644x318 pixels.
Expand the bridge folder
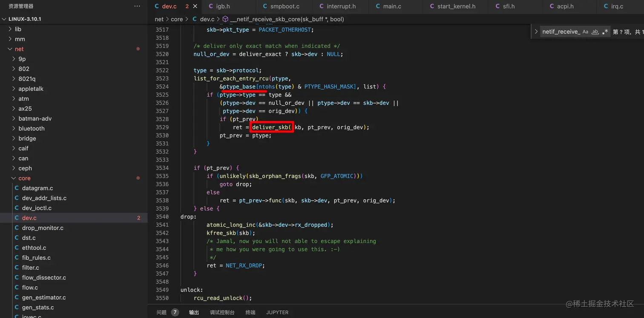14,139
